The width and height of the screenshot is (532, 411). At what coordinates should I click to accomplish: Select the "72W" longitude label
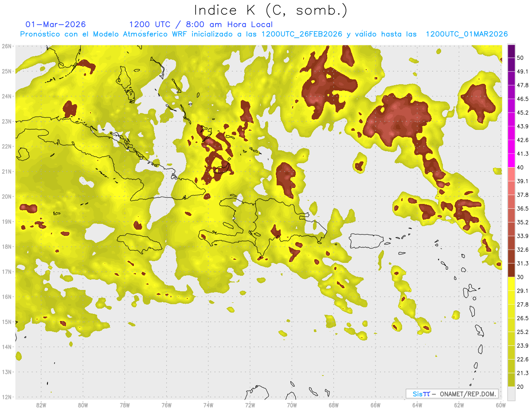(x=250, y=405)
